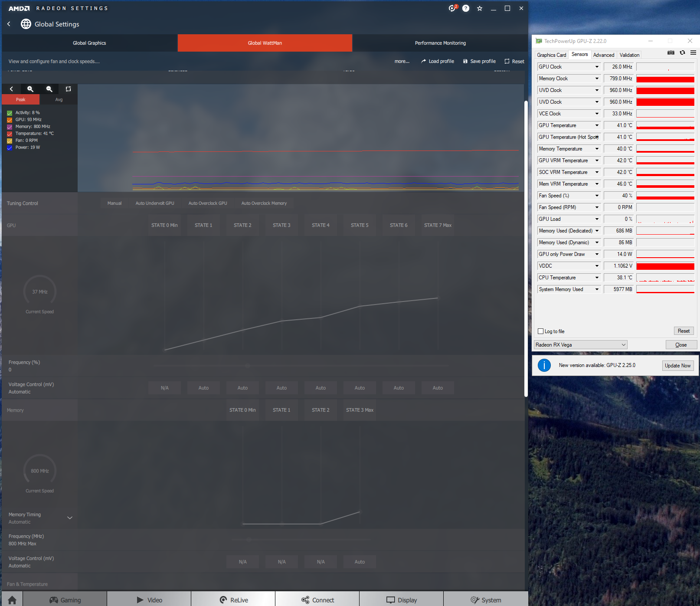Zoom in on the WattMan histogram
The image size is (700, 606).
(30, 89)
